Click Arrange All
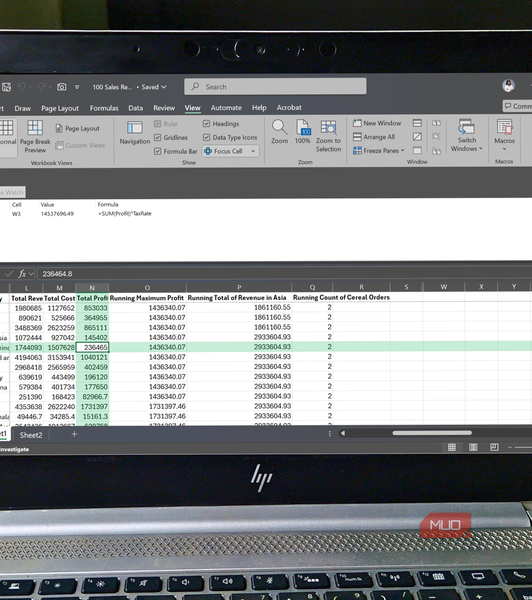The image size is (532, 600). (x=374, y=137)
